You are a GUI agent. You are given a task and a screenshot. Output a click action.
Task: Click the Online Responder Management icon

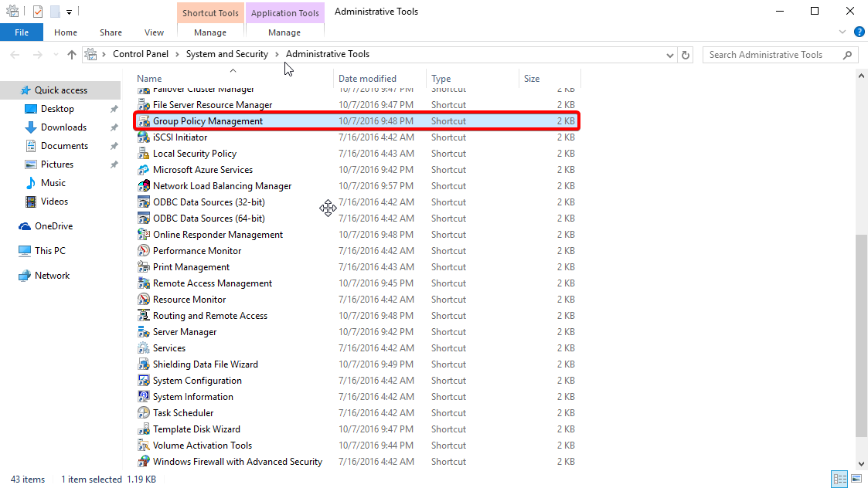pos(143,235)
